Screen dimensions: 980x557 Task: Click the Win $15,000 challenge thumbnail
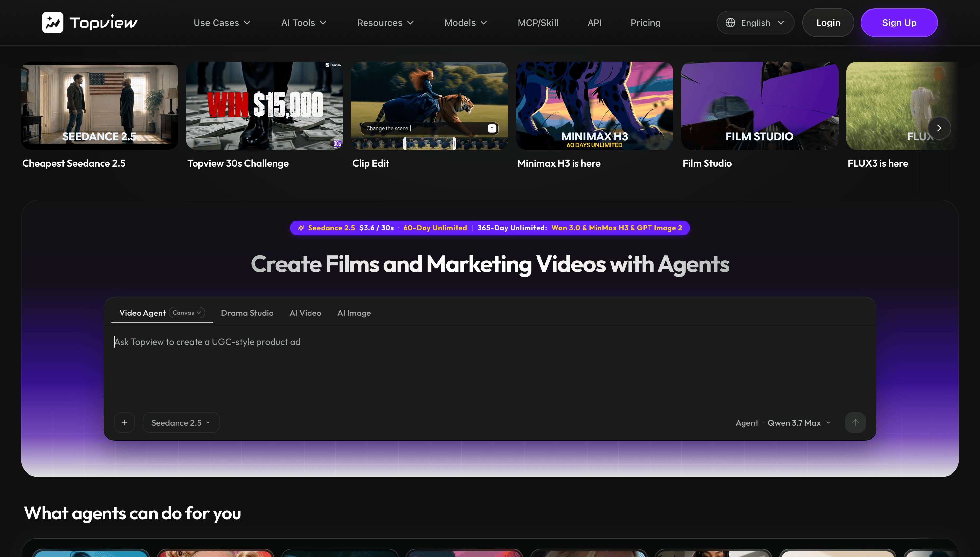point(265,106)
